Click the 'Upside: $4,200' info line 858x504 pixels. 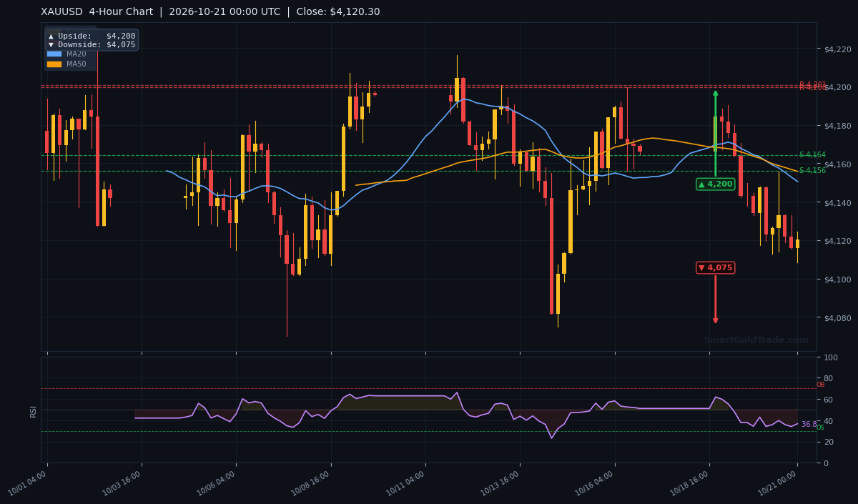92,36
